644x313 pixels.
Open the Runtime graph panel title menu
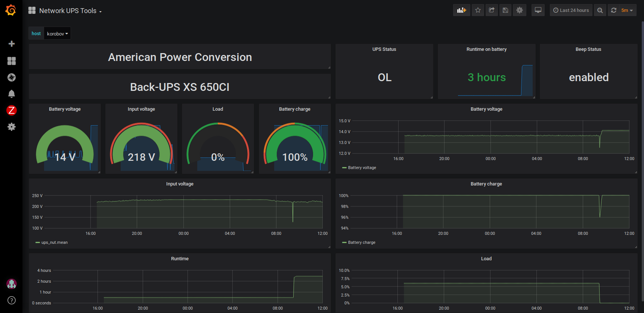pos(180,259)
